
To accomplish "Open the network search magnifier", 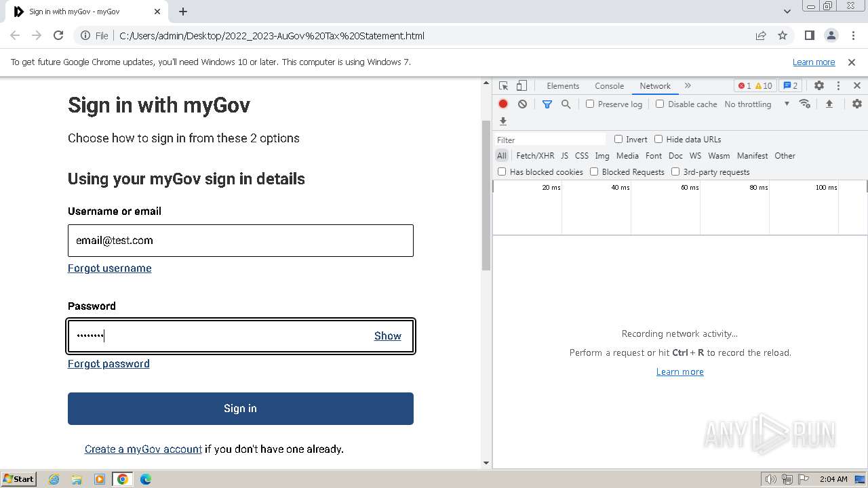I will (x=566, y=104).
